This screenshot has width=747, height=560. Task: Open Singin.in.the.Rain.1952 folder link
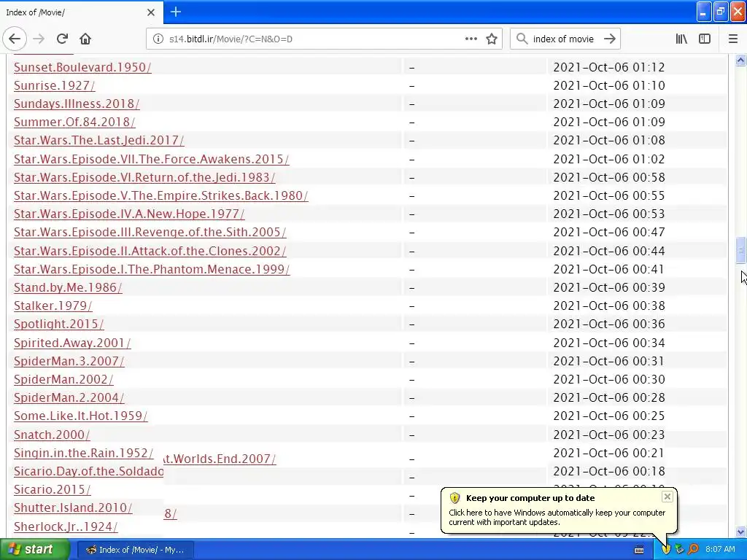pos(83,453)
